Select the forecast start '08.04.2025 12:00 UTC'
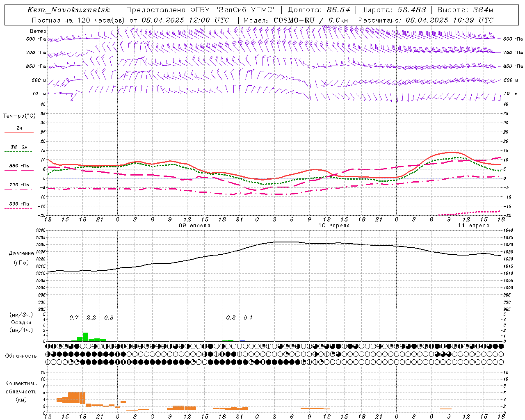The height and width of the screenshot is (420, 525). coord(185,20)
